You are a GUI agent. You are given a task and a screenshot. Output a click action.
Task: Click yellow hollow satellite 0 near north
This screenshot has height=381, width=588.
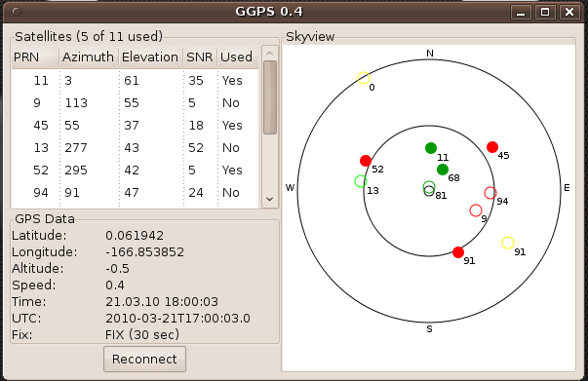click(364, 78)
